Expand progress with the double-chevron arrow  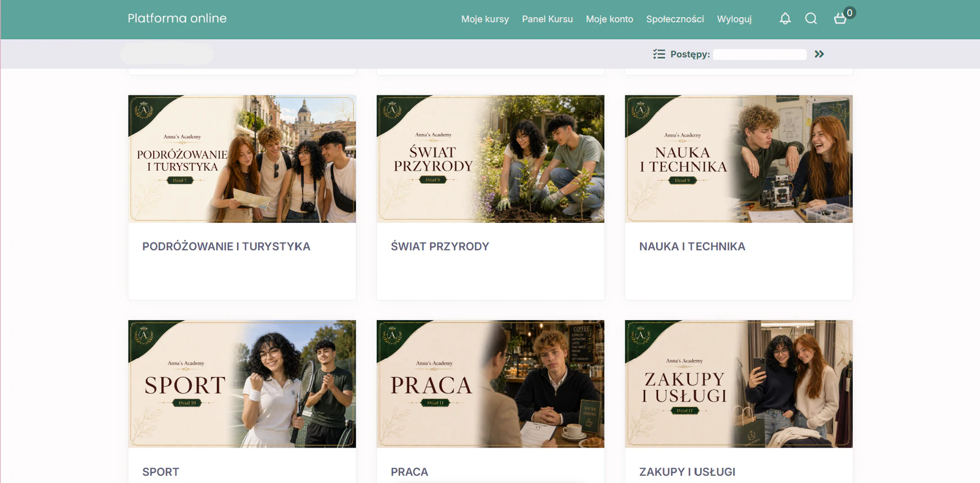pos(820,54)
